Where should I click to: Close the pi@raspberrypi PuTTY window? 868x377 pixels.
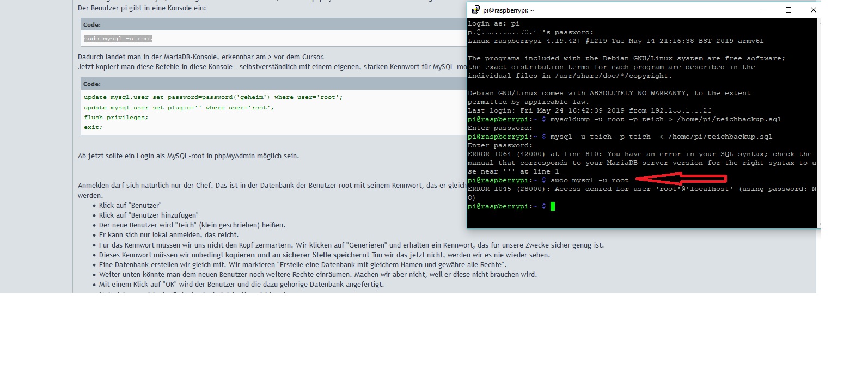coord(813,10)
